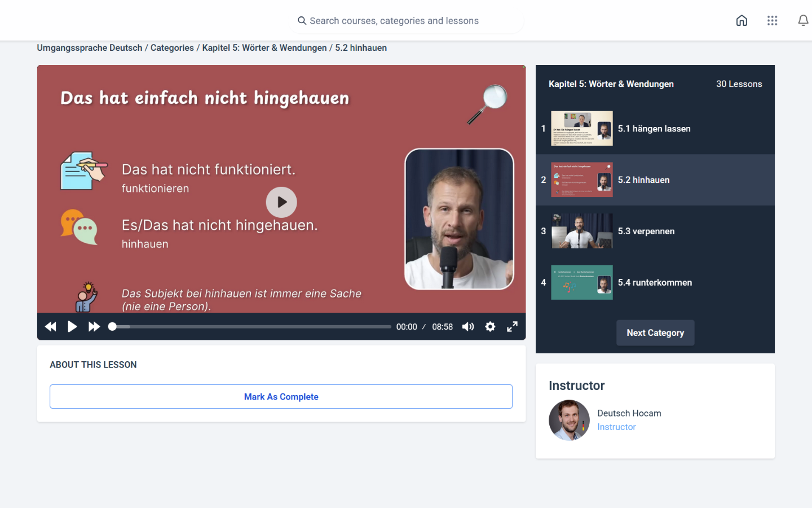Screen dimensions: 812x508
Task: Mute the video volume
Action: click(x=468, y=327)
